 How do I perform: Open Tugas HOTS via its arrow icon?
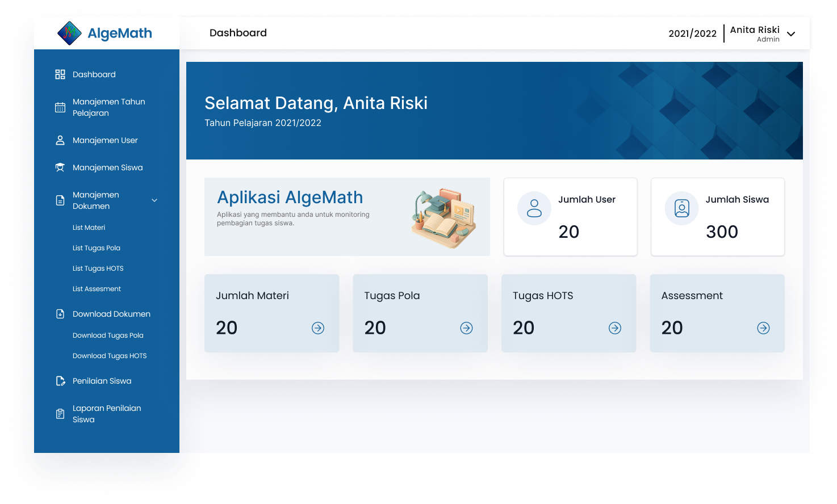coord(615,328)
